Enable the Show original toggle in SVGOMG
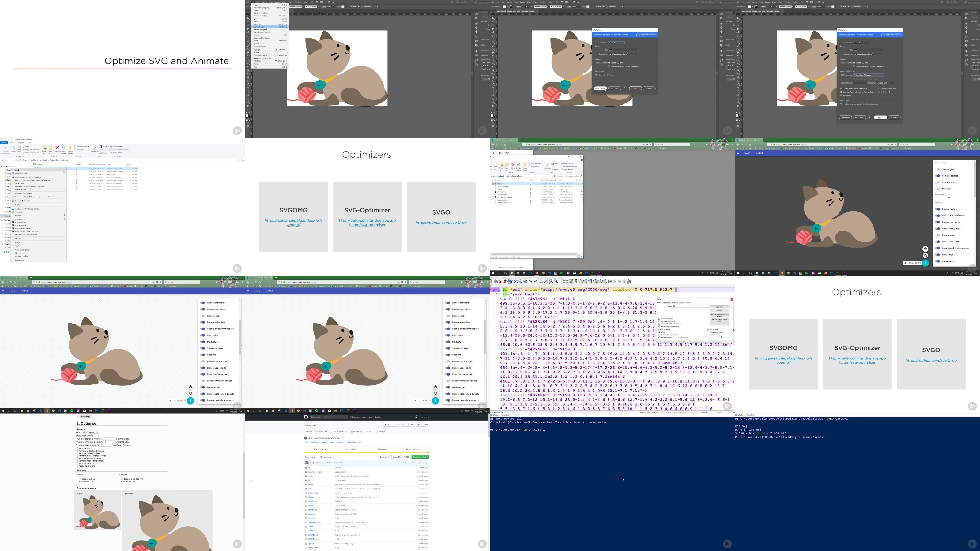The width and height of the screenshot is (980, 551). [938, 169]
